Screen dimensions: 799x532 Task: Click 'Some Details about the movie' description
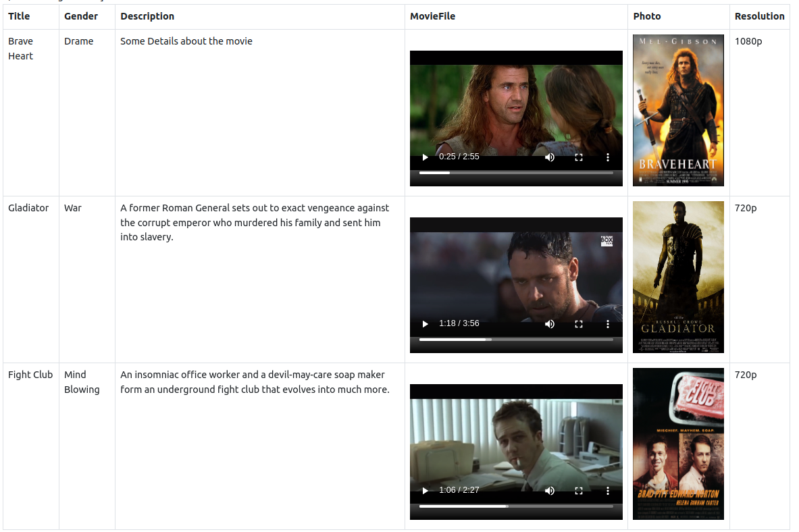tap(186, 41)
